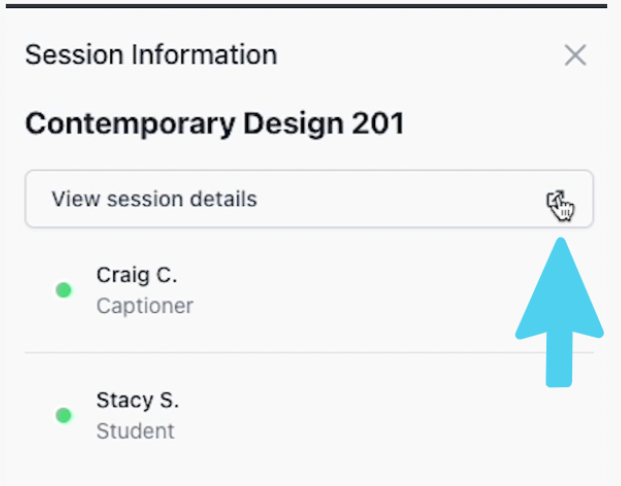Select participant name Craig C.
The image size is (621, 486).
(x=137, y=275)
